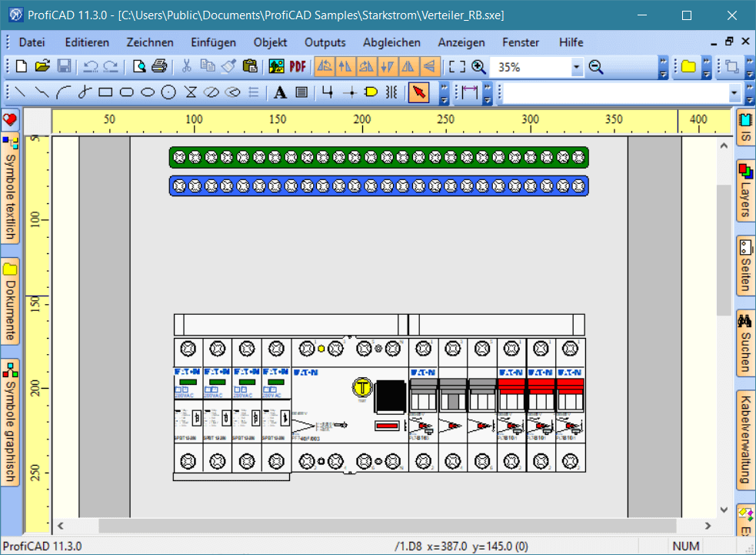Show the Symbole graphisch side panel
This screenshot has height=555, width=756.
[x=10, y=423]
